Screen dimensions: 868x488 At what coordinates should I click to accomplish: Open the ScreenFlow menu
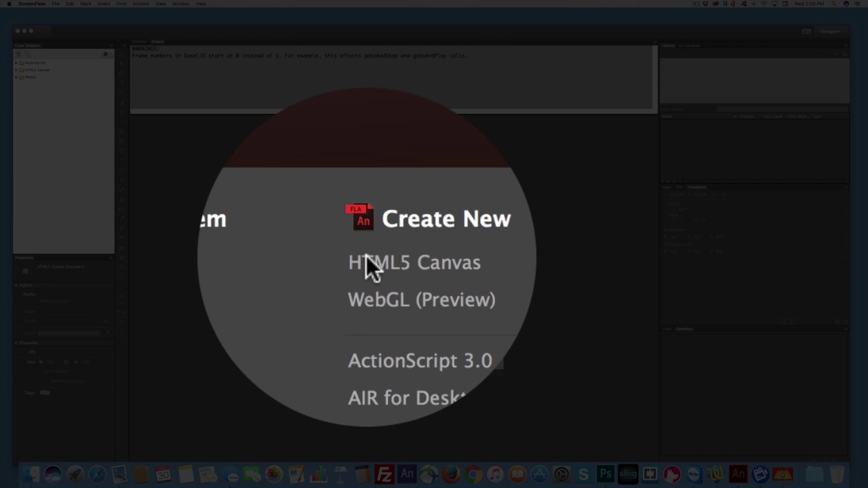pyautogui.click(x=32, y=3)
